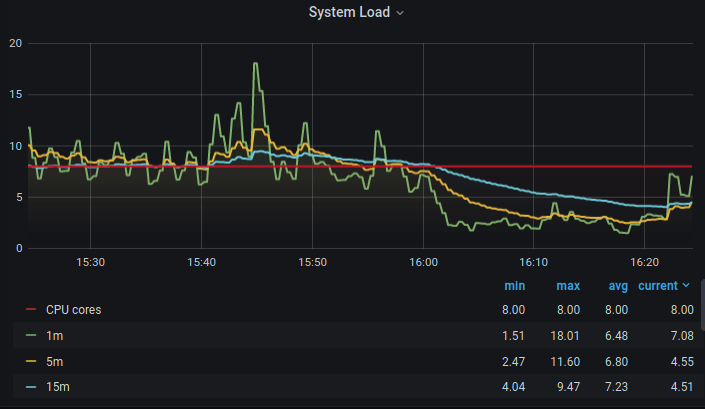Toggle the CPU cores series label
Viewport: 705px width, 409px height.
(x=73, y=310)
